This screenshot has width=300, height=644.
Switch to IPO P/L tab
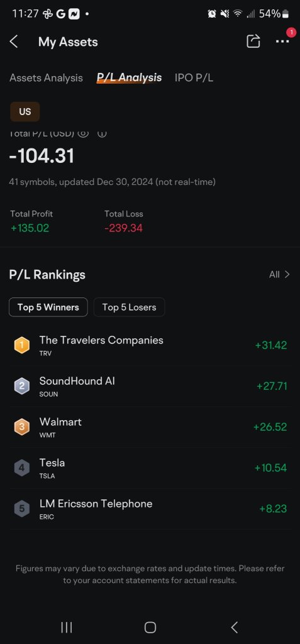point(194,77)
